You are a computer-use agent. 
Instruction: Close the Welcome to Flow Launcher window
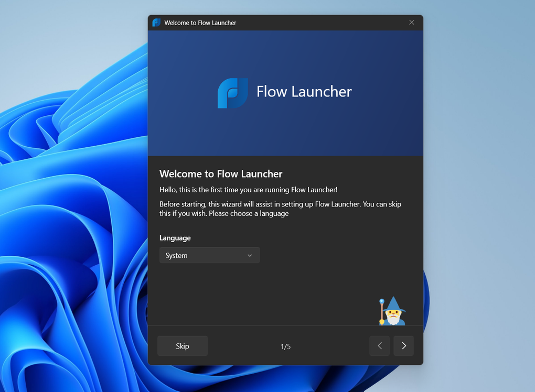412,23
